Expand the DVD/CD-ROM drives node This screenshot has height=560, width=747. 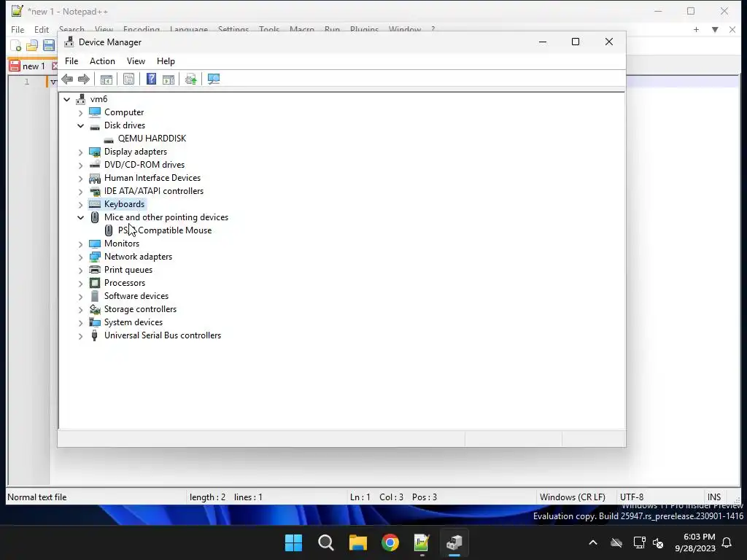pos(80,166)
